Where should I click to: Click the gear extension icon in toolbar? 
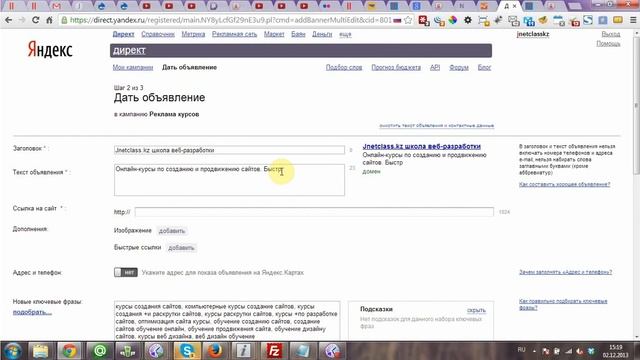(x=468, y=20)
